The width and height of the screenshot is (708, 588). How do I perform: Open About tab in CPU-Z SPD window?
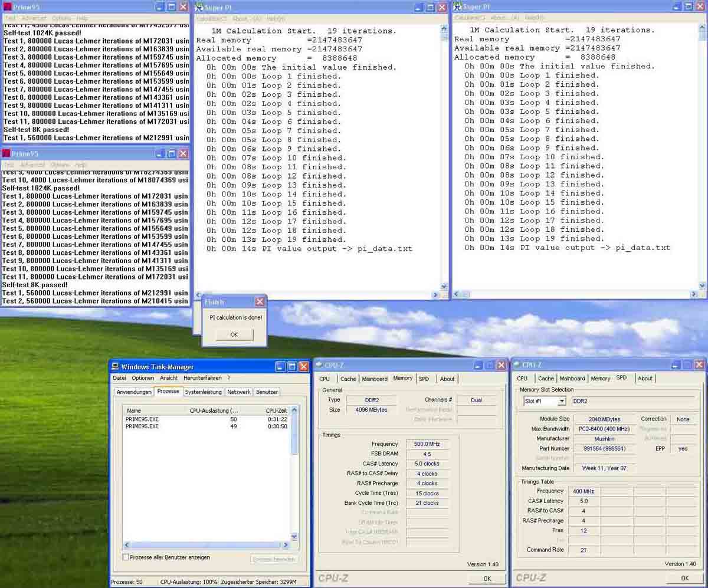pyautogui.click(x=645, y=378)
